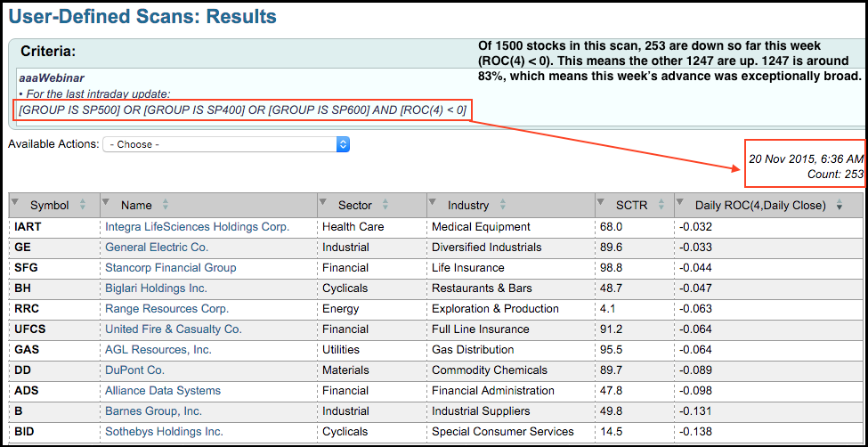868x447 pixels.
Task: Open the Sothebys Holdings Inc. link
Action: click(x=164, y=432)
